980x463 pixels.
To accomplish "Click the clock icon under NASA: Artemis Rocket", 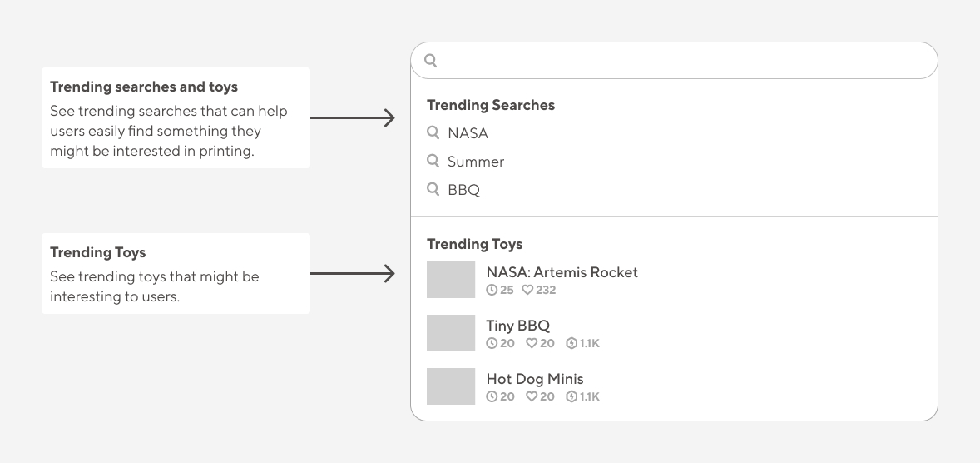I will click(x=492, y=290).
